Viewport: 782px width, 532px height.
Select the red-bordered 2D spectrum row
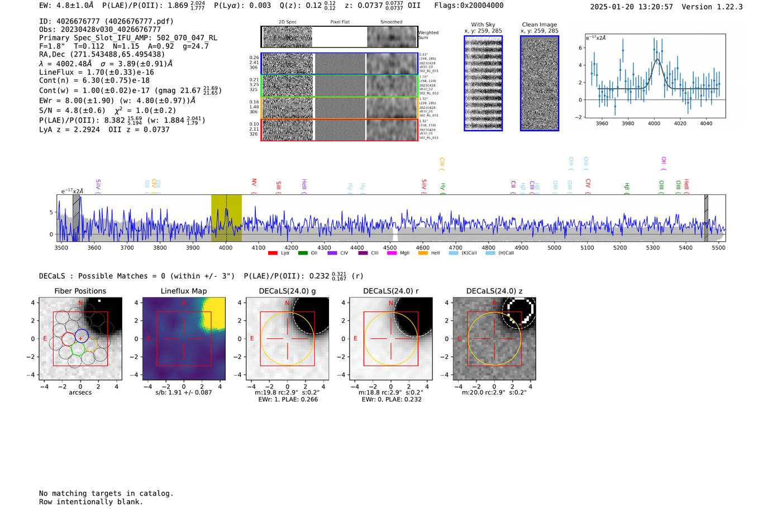tap(340, 130)
